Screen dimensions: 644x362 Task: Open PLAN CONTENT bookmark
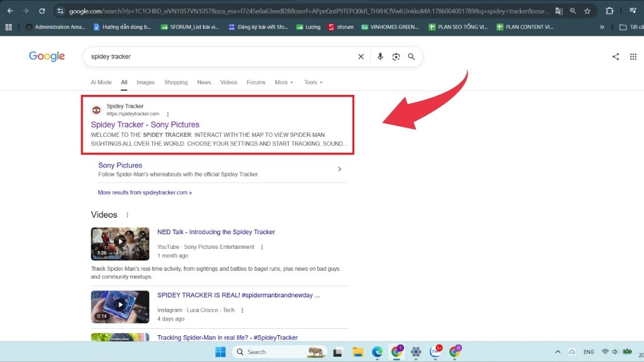(x=525, y=27)
